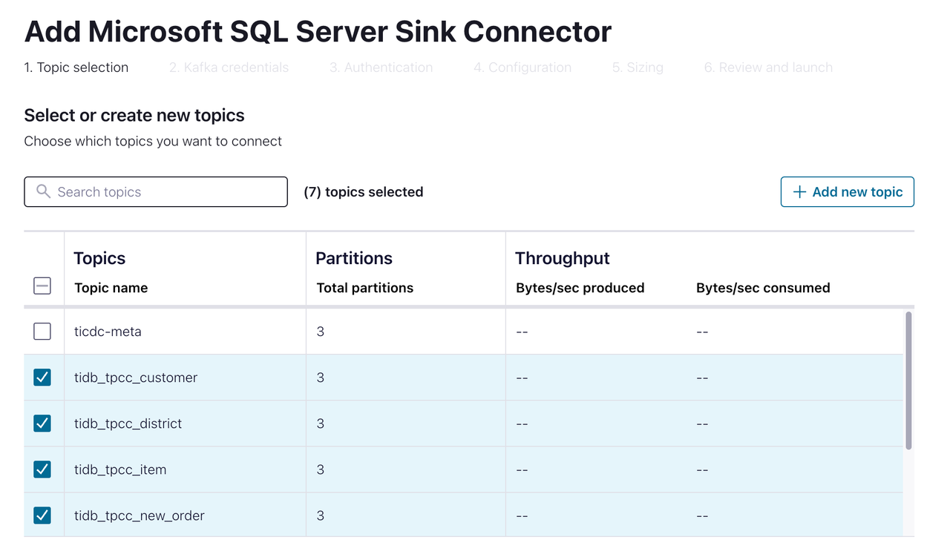Open the Review and launch step
The width and height of the screenshot is (950, 560).
coord(768,67)
